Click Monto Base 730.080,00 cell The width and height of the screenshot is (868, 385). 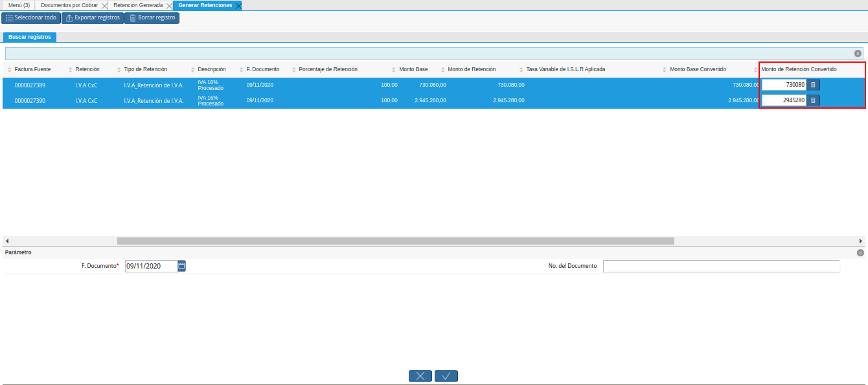tap(433, 85)
